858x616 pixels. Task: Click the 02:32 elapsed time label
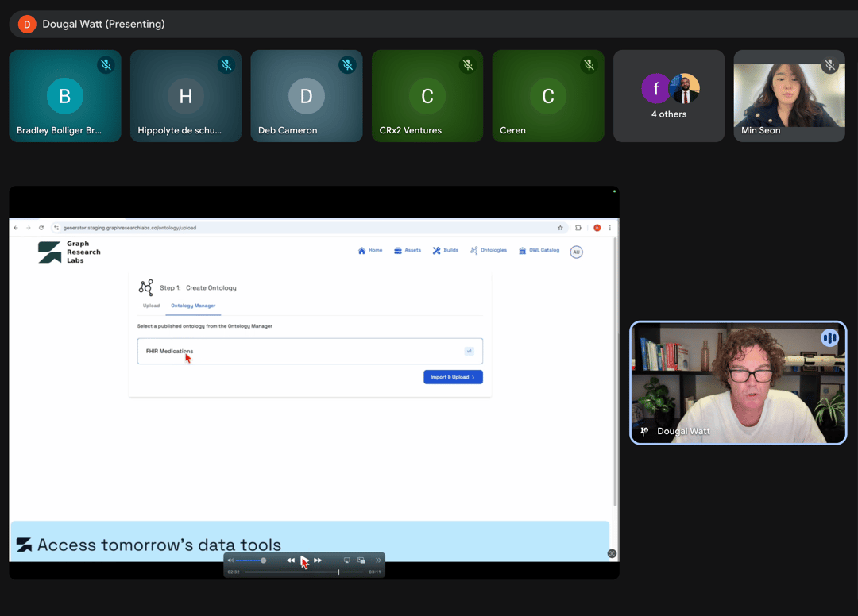coord(234,572)
